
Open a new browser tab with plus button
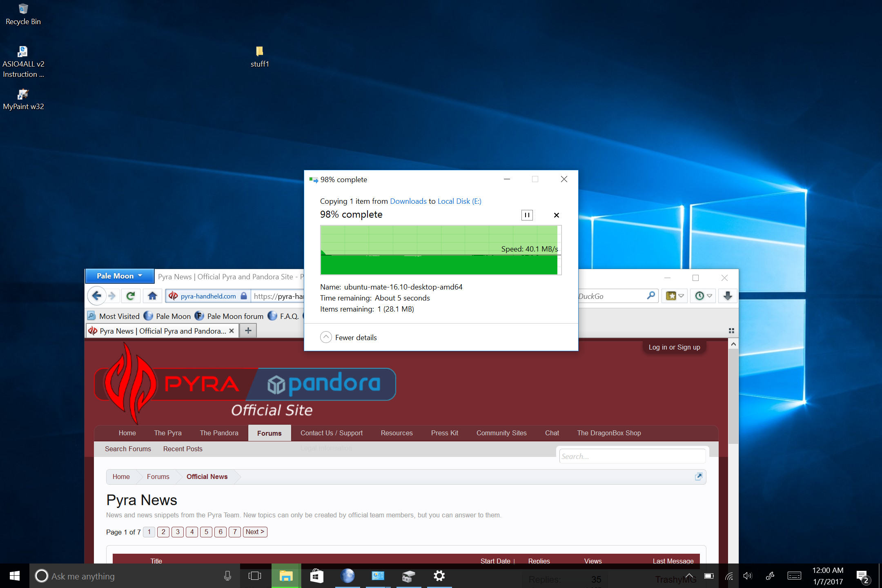248,330
